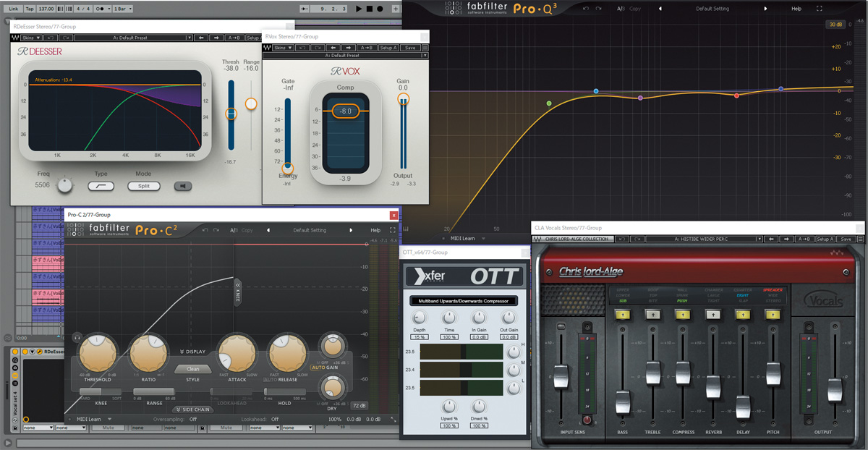Image resolution: width=868 pixels, height=450 pixels.
Task: Click the RDeEsser Range slider handle
Action: (x=251, y=104)
